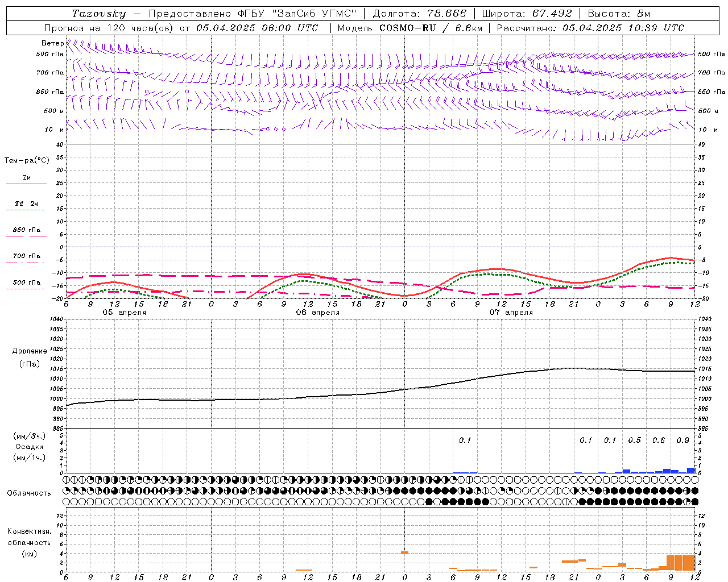This screenshot has width=728, height=582.
Task: Click the 06 апреля date label
Action: (317, 313)
